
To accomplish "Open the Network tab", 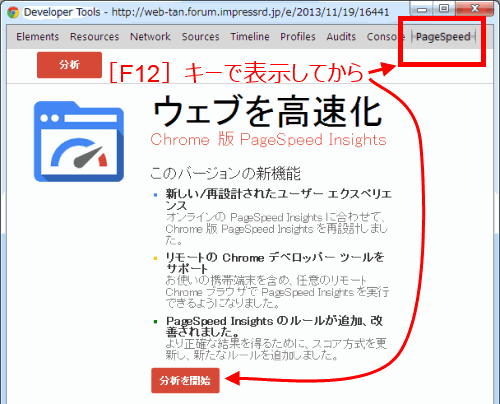I will 150,37.
